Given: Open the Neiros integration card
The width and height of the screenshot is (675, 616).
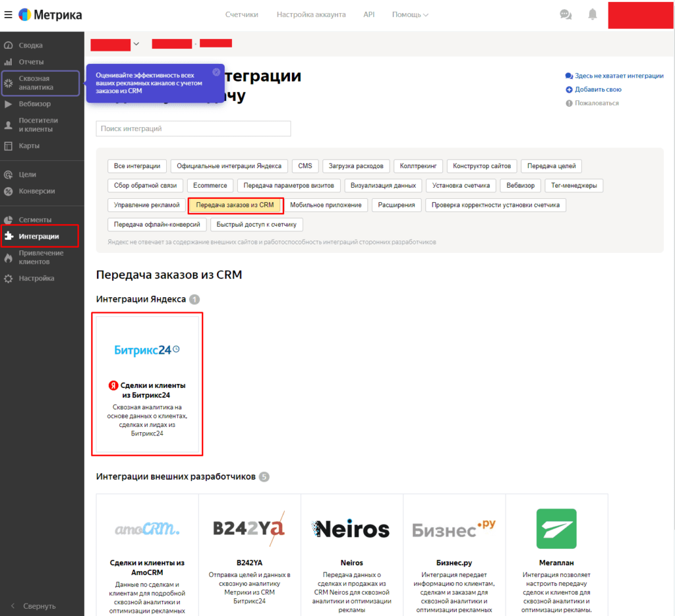Looking at the screenshot, I should (352, 555).
